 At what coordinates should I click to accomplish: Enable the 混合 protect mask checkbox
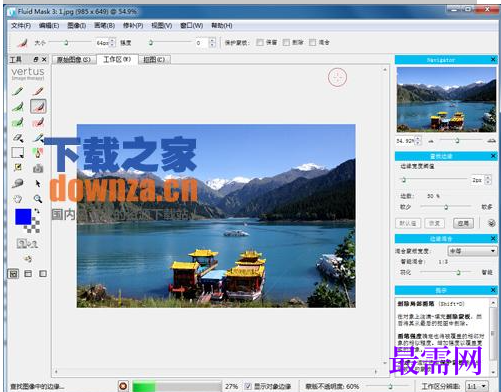pos(313,42)
